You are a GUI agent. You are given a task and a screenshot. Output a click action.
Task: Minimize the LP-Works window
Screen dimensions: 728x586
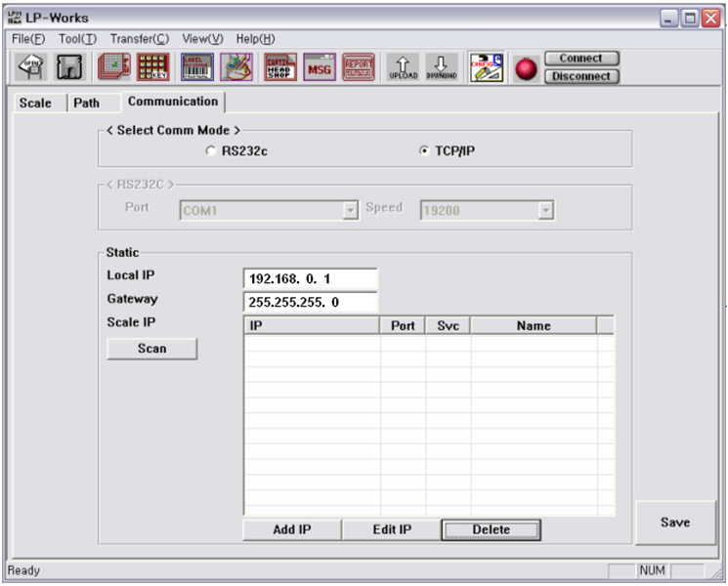pos(669,19)
